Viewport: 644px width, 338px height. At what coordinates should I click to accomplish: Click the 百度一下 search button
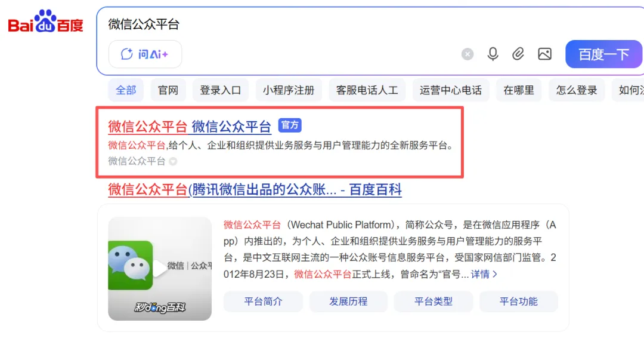[603, 54]
